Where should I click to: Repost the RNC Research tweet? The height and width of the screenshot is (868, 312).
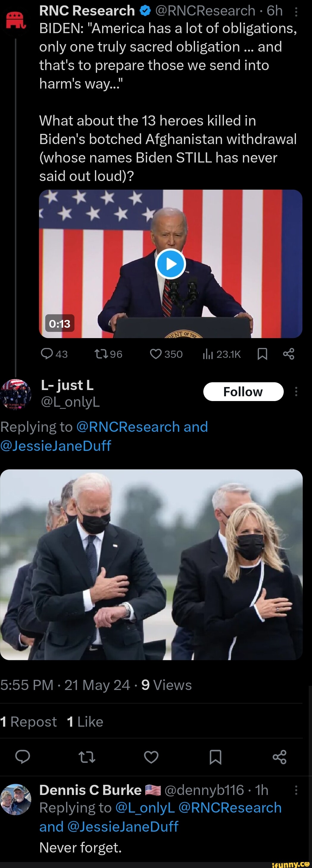101,354
